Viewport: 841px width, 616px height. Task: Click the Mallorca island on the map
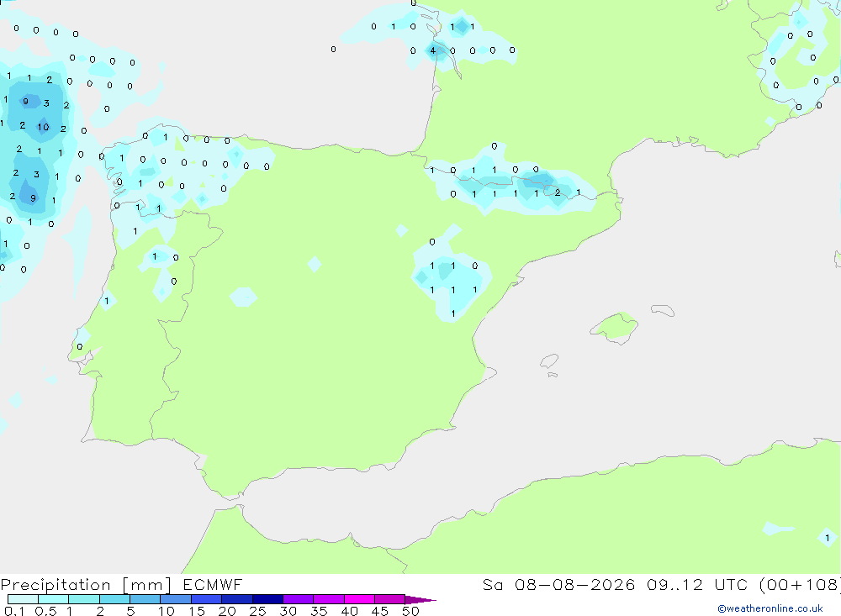(x=615, y=327)
